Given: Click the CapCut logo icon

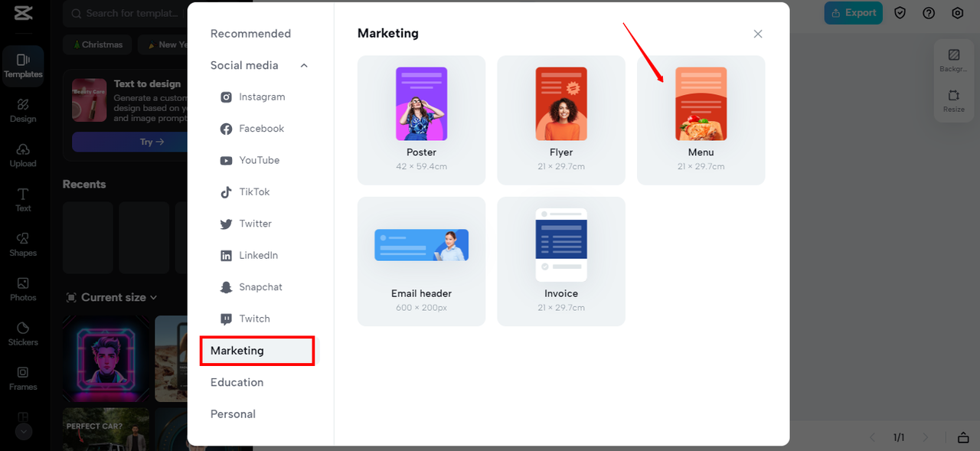Looking at the screenshot, I should coord(23,14).
